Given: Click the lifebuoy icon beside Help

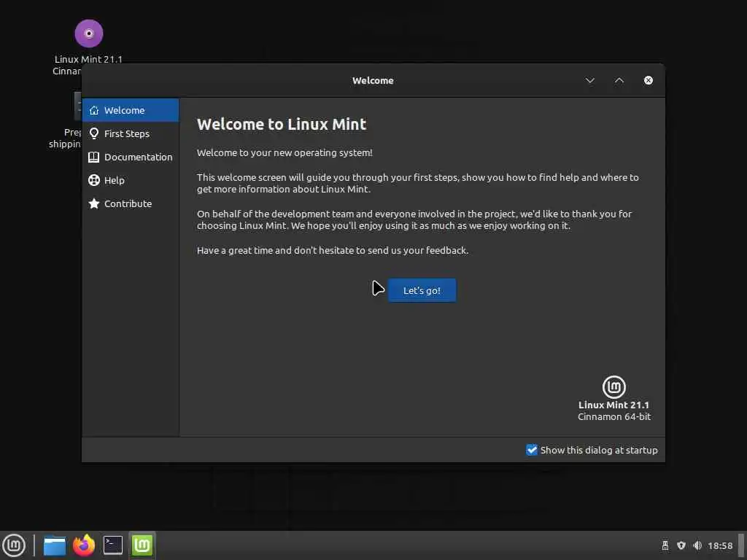Looking at the screenshot, I should pos(94,180).
